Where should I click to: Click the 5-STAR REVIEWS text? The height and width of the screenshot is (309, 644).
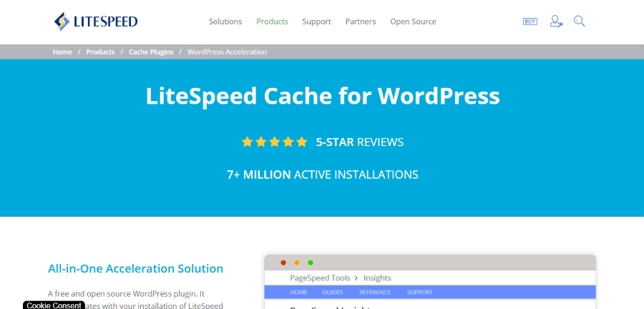tap(360, 142)
